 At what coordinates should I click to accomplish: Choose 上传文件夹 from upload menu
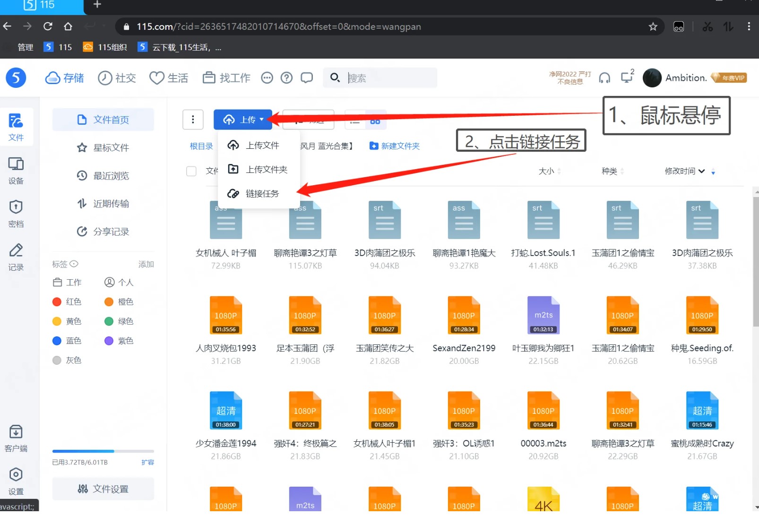click(259, 169)
